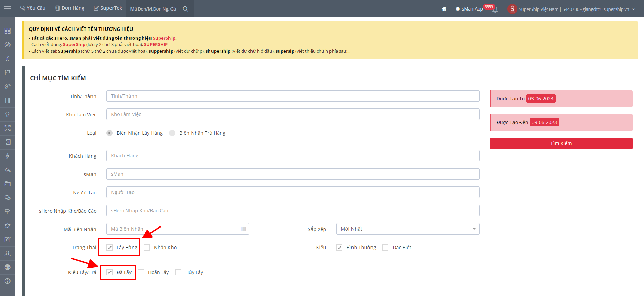Image resolution: width=644 pixels, height=296 pixels.
Task: Open the flag sidebar icon
Action: click(x=7, y=73)
